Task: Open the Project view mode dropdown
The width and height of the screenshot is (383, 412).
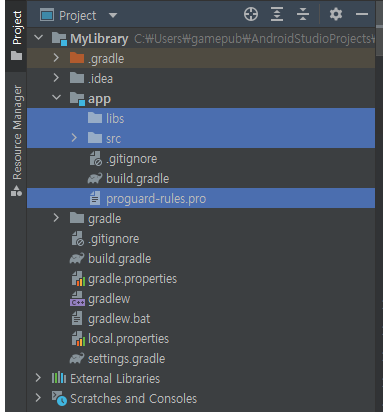Action: (113, 15)
